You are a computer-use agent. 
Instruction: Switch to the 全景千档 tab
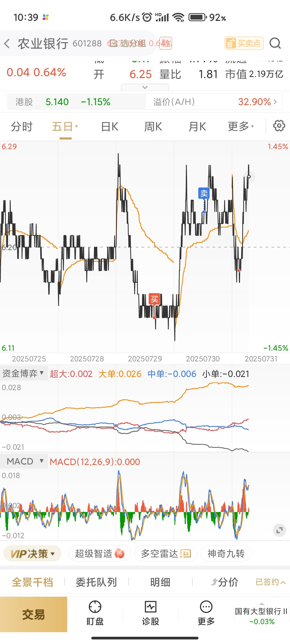click(32, 582)
